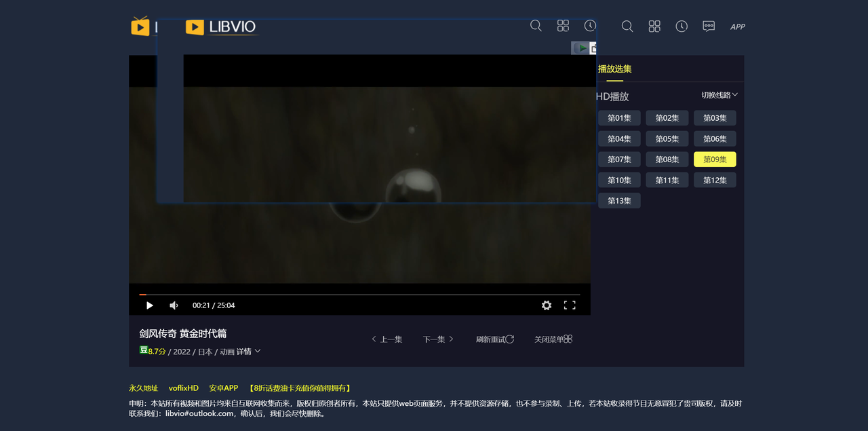Open watch history clock in main page header
Screen dimensions: 868x431
(682, 26)
